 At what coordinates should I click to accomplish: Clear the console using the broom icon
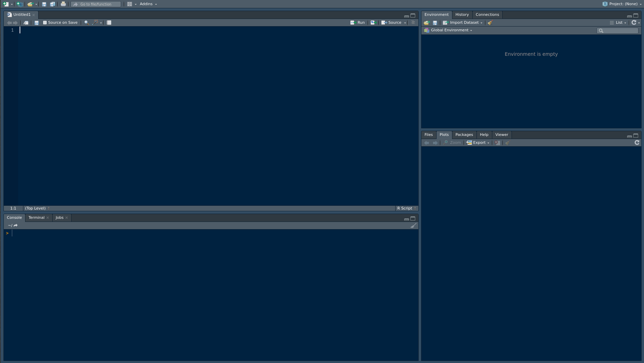[x=413, y=225]
